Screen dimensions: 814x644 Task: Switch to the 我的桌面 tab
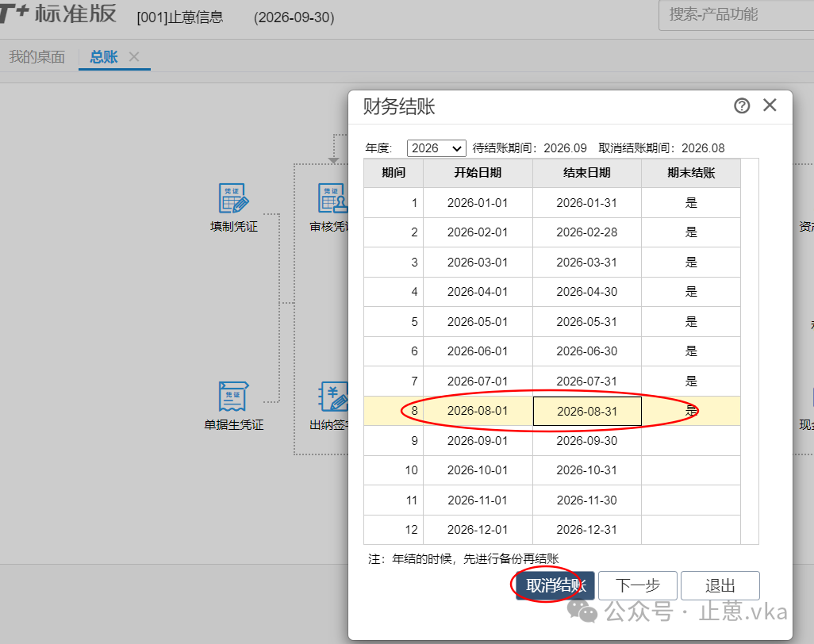pos(36,56)
